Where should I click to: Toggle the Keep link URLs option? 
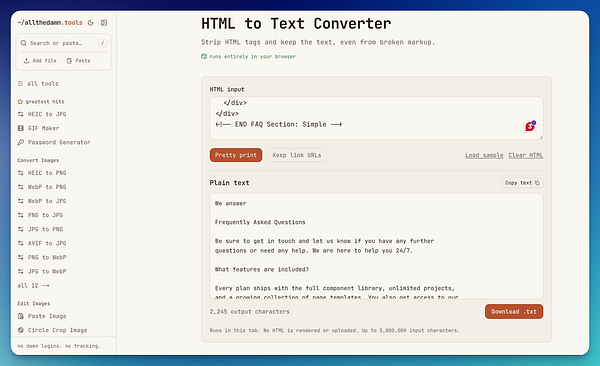297,155
